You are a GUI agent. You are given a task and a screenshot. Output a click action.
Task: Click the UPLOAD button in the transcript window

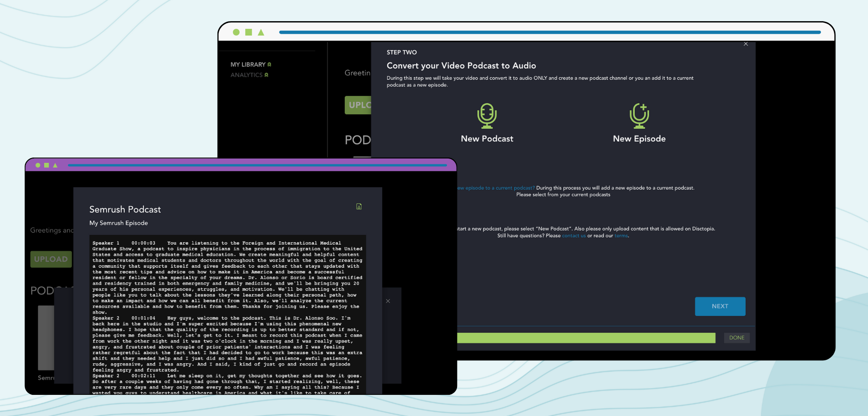pos(51,259)
